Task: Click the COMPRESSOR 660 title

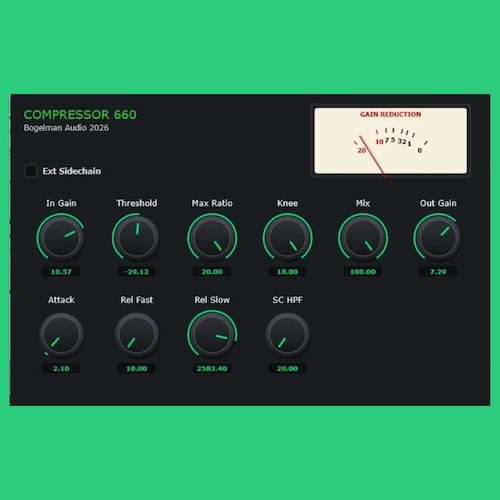Action: click(80, 115)
